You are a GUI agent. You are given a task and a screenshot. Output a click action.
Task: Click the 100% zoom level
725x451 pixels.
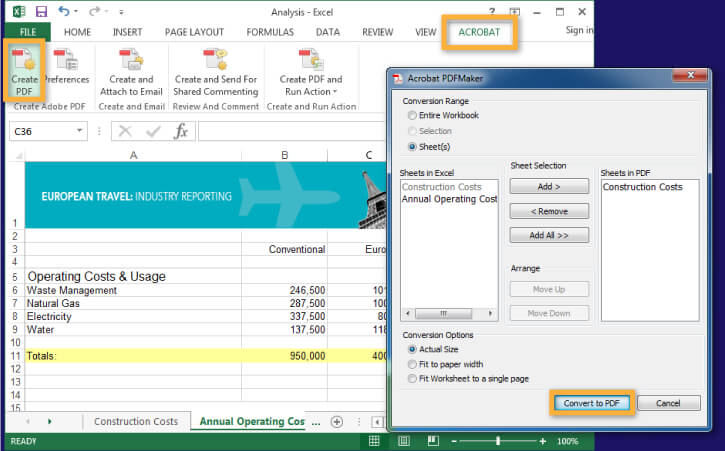[567, 441]
